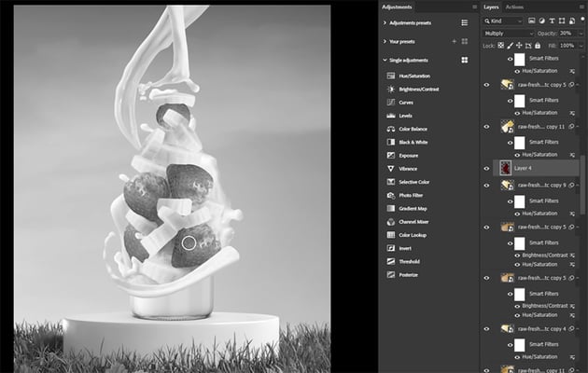Viewport: 588px width, 373px height.
Task: Add a Levels adjustment
Action: 399,116
